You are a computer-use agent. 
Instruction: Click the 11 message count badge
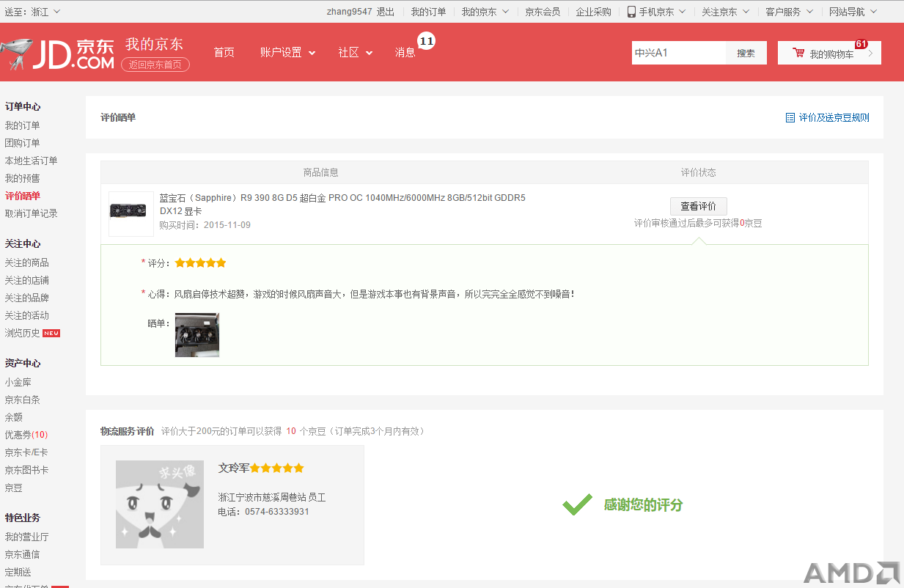(426, 41)
